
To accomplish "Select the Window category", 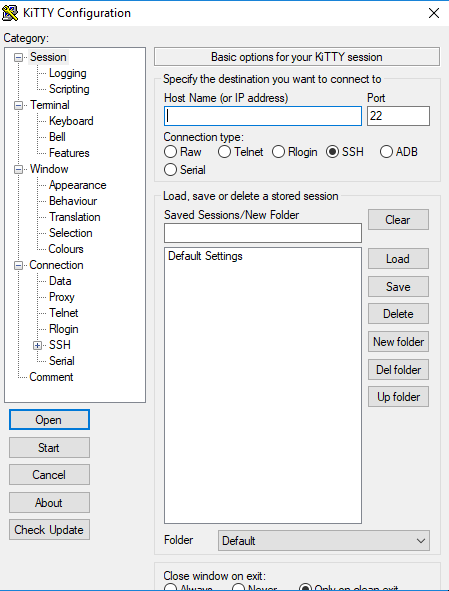I will coord(49,169).
